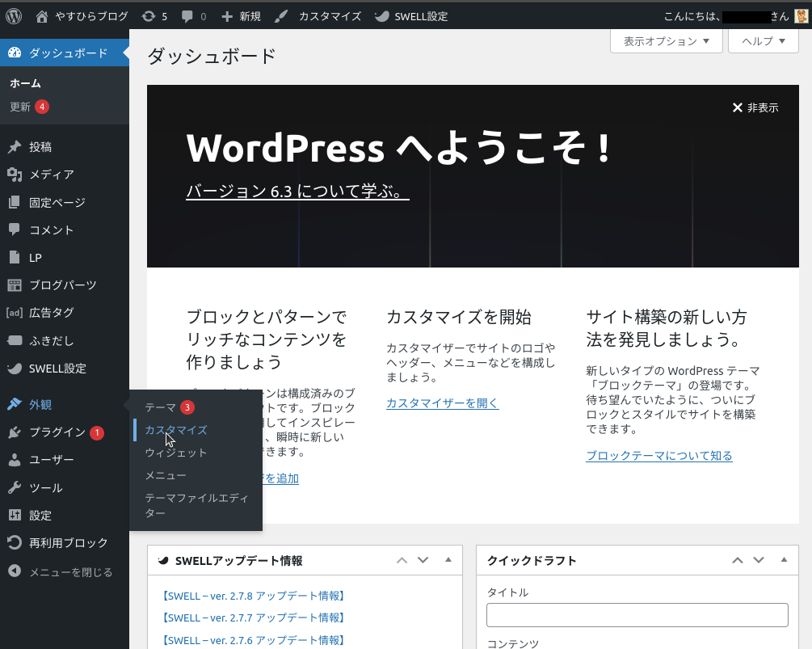Open LP page icon in sidebar
Viewport: 812px width, 649px height.
15,258
